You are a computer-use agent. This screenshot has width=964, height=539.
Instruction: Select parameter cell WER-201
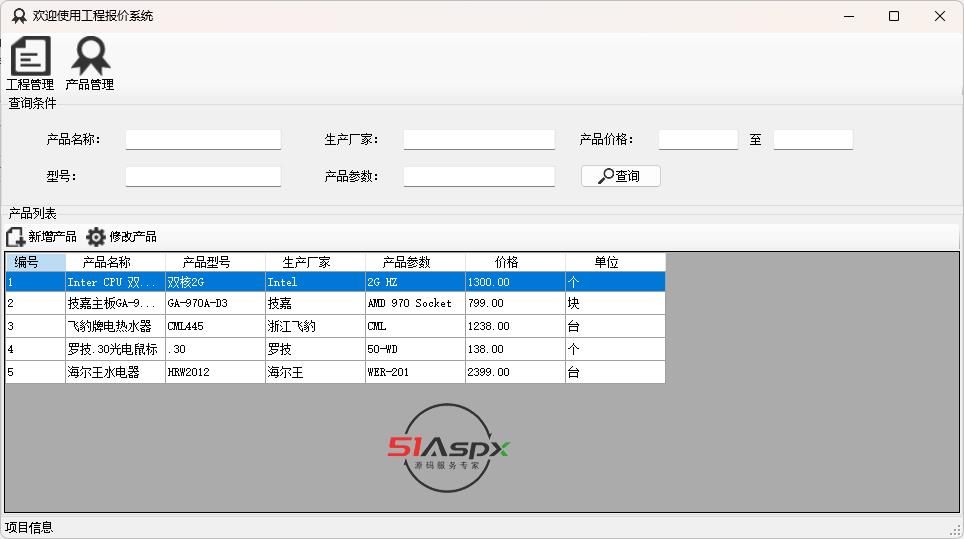415,372
